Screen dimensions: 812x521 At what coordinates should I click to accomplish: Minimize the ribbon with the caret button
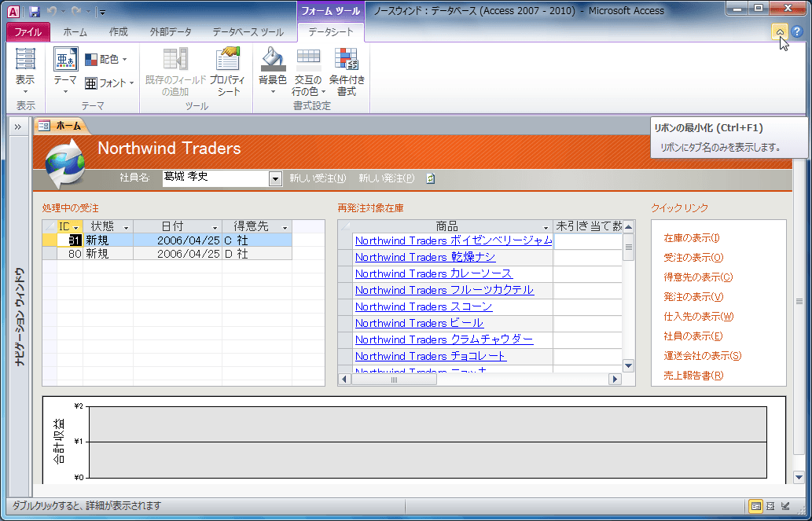tap(780, 32)
